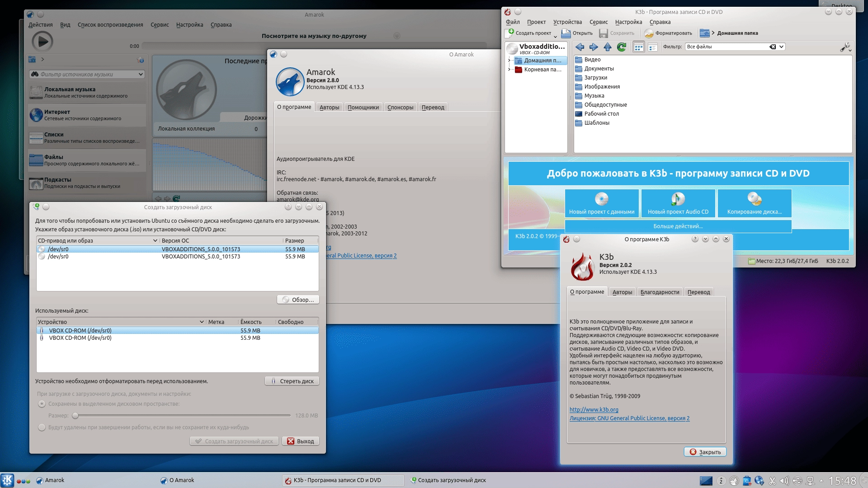Open the Видео folder in K3b browser
The height and width of the screenshot is (488, 868).
[588, 60]
